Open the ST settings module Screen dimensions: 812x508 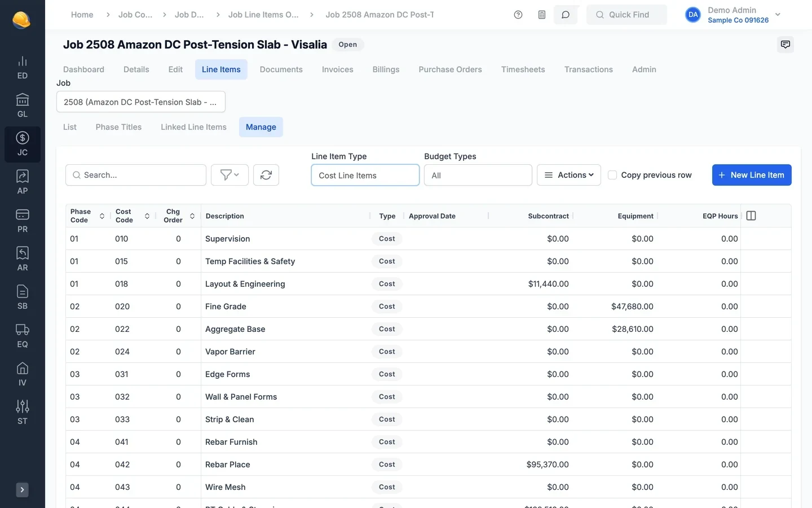pyautogui.click(x=22, y=413)
